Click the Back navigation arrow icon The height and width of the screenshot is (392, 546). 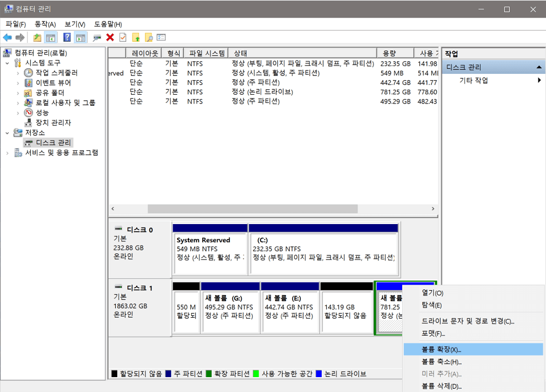7,37
